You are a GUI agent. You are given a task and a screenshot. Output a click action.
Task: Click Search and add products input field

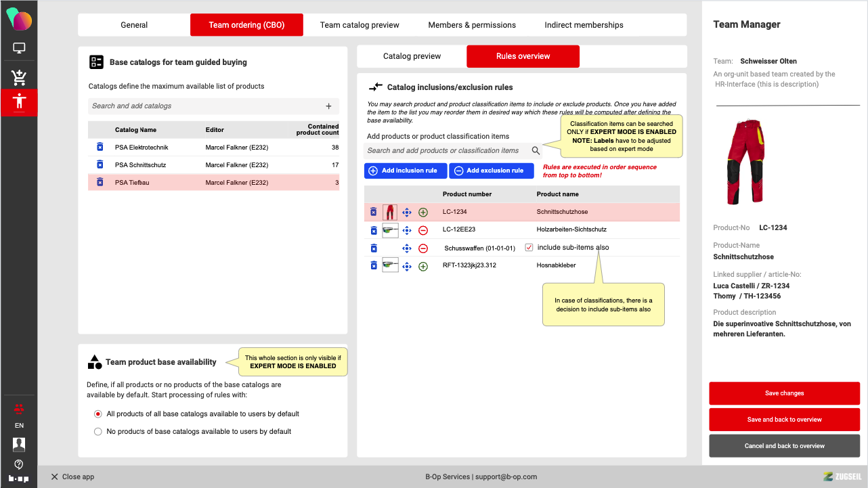tap(447, 151)
